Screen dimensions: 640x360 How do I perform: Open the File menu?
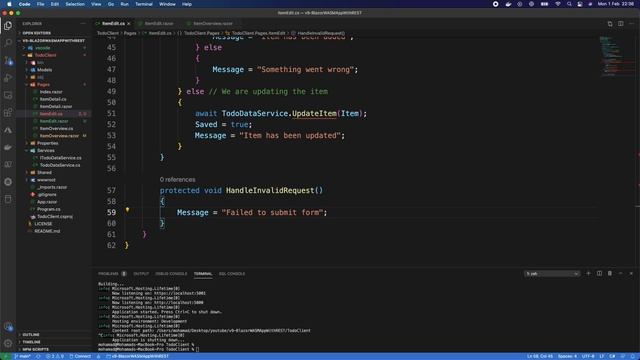40,4
